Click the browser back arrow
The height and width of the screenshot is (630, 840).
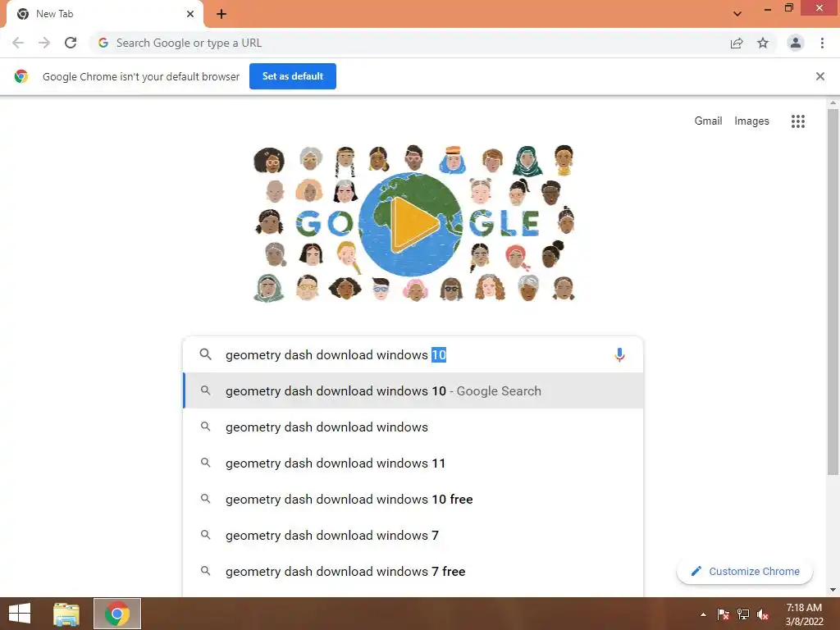(x=18, y=43)
